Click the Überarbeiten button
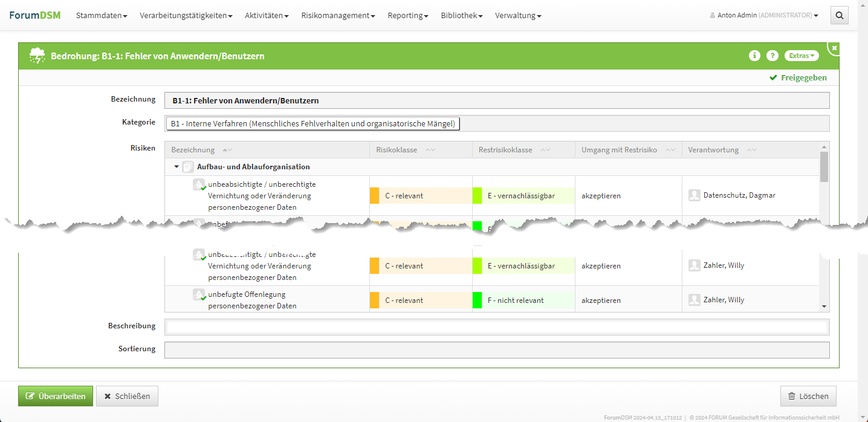This screenshot has height=422, width=868. (x=56, y=396)
